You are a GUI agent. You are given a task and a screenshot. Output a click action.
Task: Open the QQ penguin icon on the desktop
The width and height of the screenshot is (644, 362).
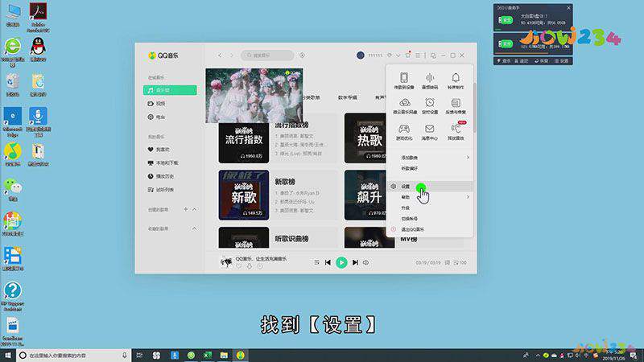[38, 49]
